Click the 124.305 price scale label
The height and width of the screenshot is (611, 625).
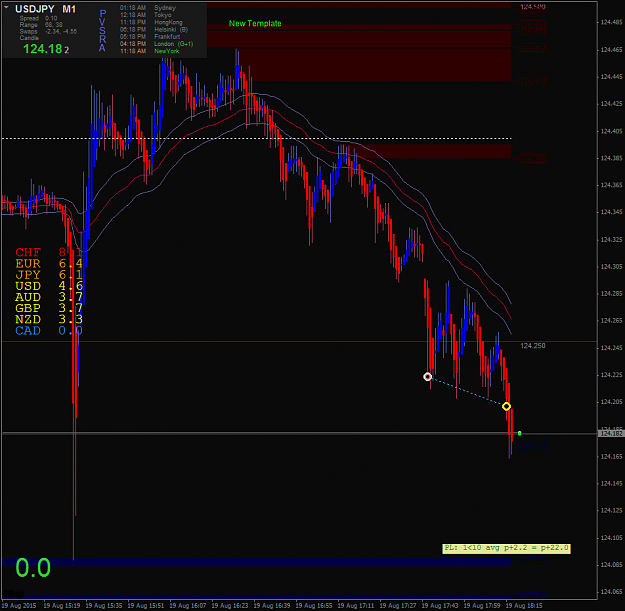(x=611, y=267)
